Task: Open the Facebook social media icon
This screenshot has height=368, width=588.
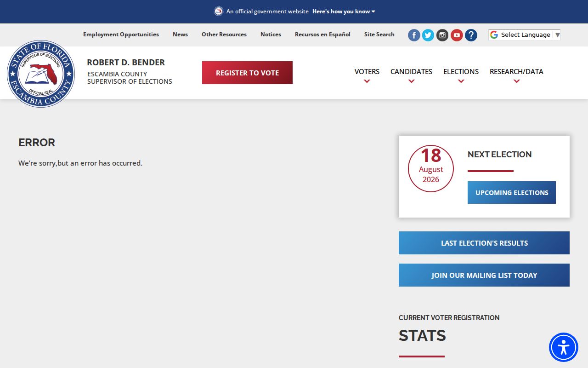Action: (414, 35)
